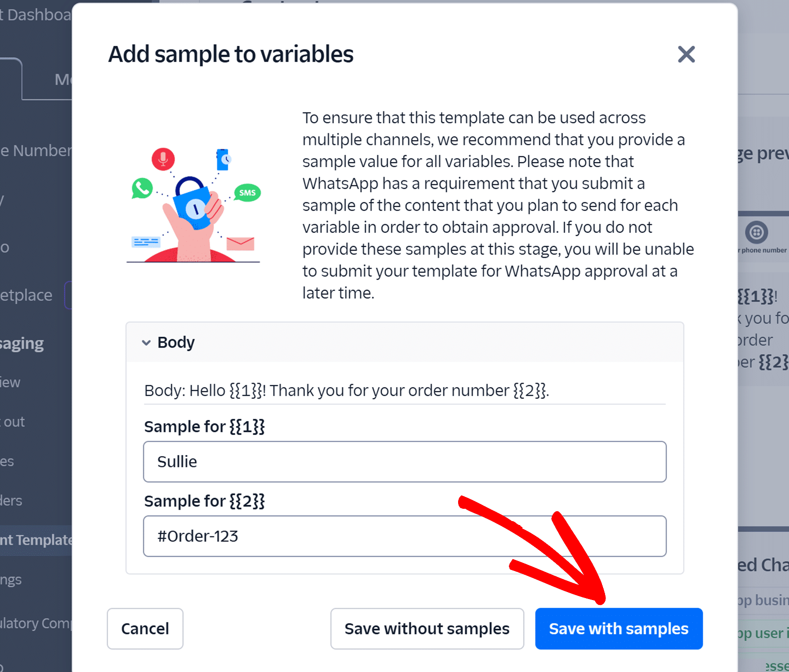Image resolution: width=789 pixels, height=672 pixels.
Task: Collapse the Body section chevron
Action: (x=146, y=343)
